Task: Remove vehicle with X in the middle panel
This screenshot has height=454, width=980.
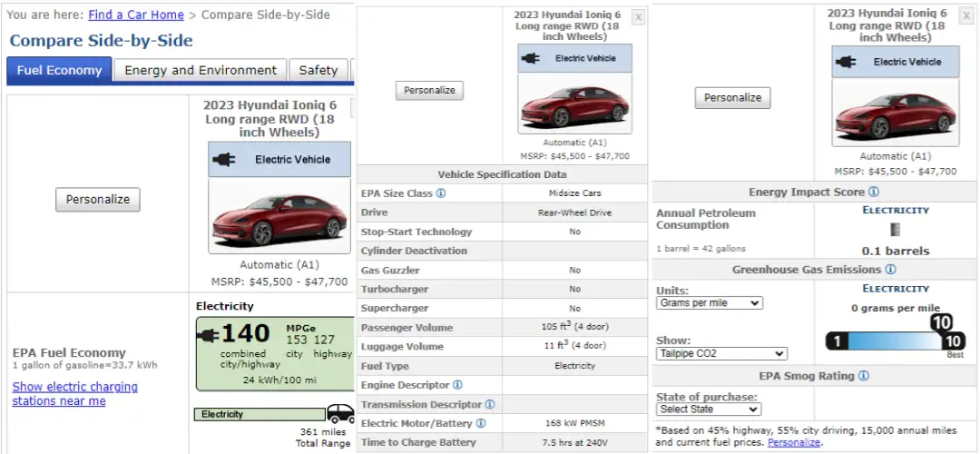Action: coord(638,17)
